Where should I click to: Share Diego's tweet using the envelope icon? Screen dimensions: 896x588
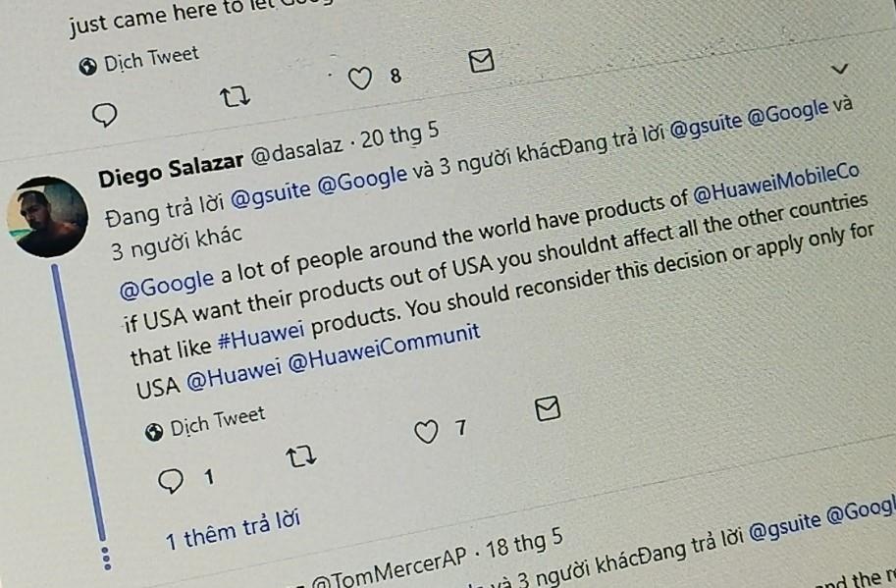[549, 406]
